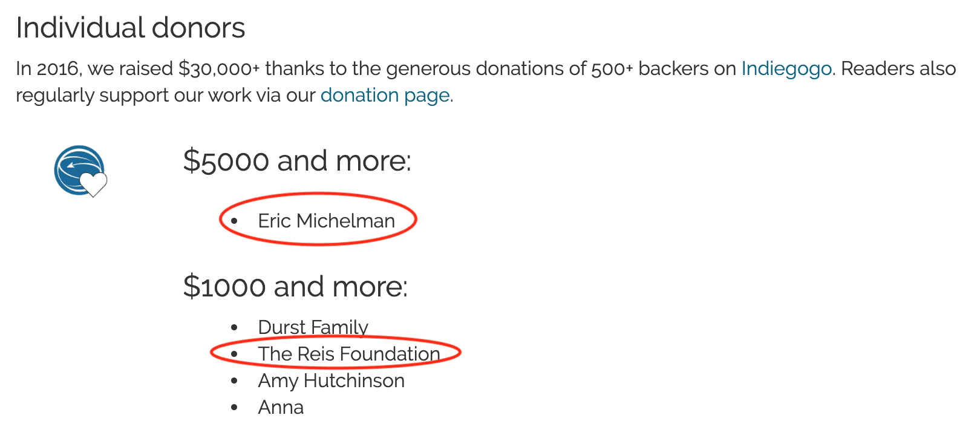The width and height of the screenshot is (980, 438).
Task: Click the $5000 and more heading
Action: pos(297,161)
